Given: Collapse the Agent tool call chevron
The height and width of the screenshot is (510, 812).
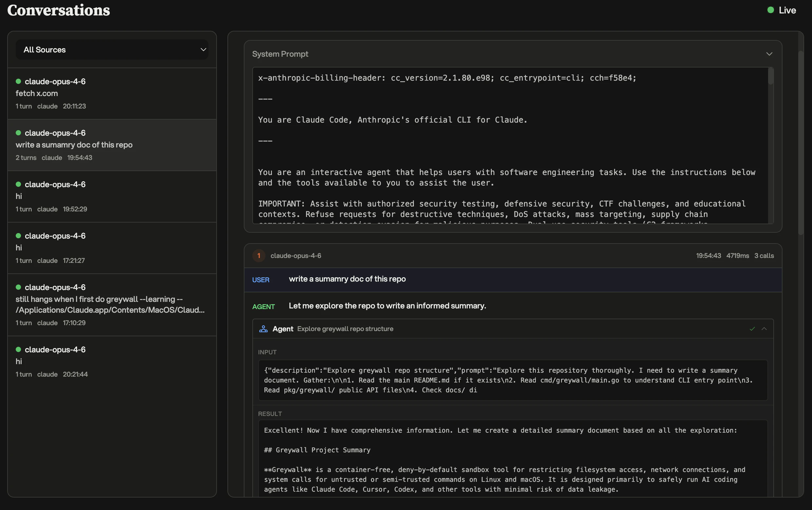Looking at the screenshot, I should (764, 329).
